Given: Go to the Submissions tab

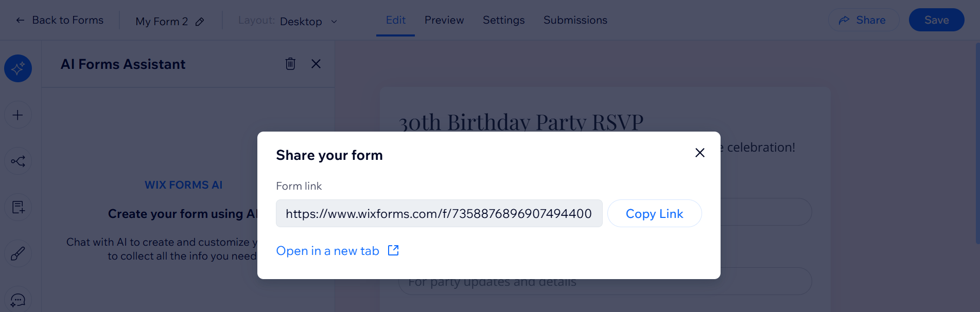Looking at the screenshot, I should [575, 20].
